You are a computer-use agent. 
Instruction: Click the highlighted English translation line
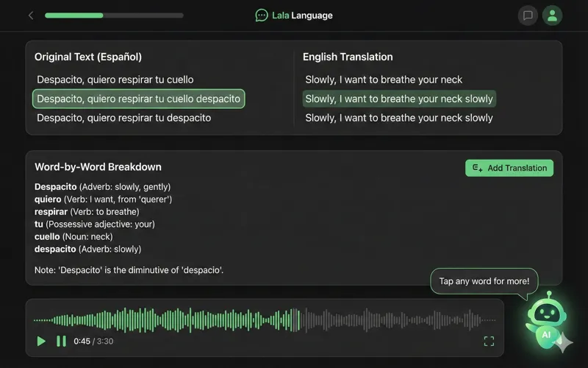pyautogui.click(x=399, y=99)
